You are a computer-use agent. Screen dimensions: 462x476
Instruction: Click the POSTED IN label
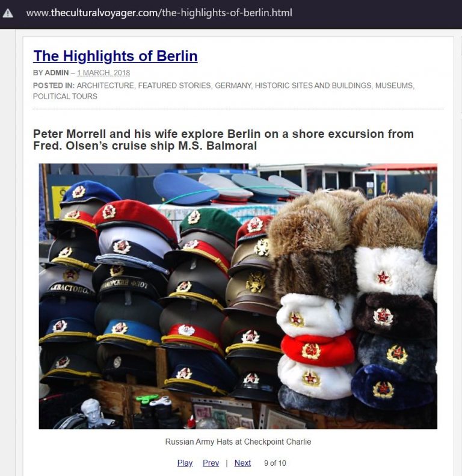click(x=54, y=85)
